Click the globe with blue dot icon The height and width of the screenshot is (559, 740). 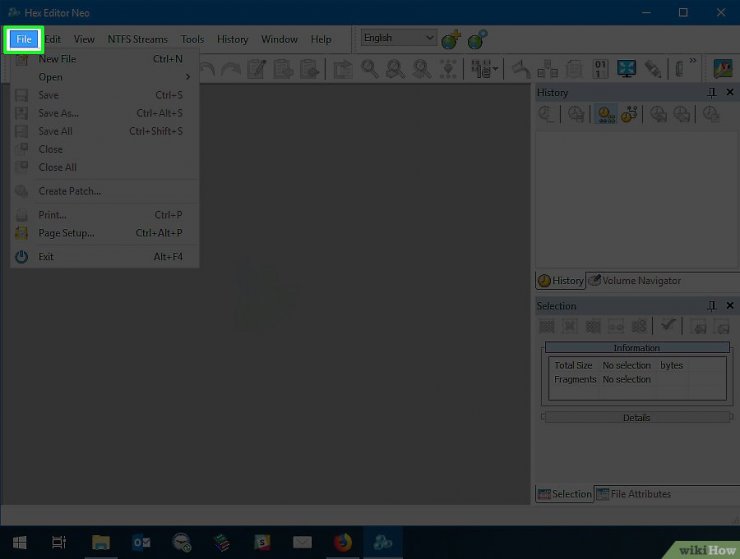[x=478, y=39]
